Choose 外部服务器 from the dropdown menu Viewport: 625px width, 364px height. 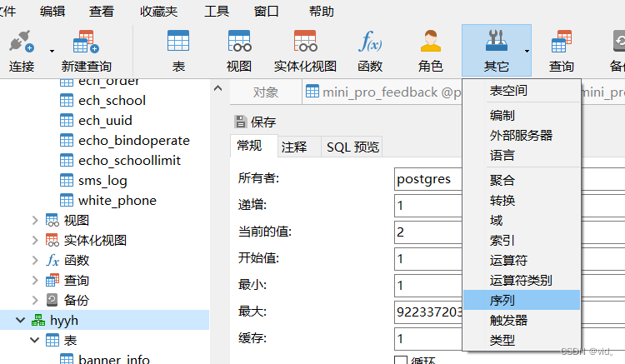[522, 136]
